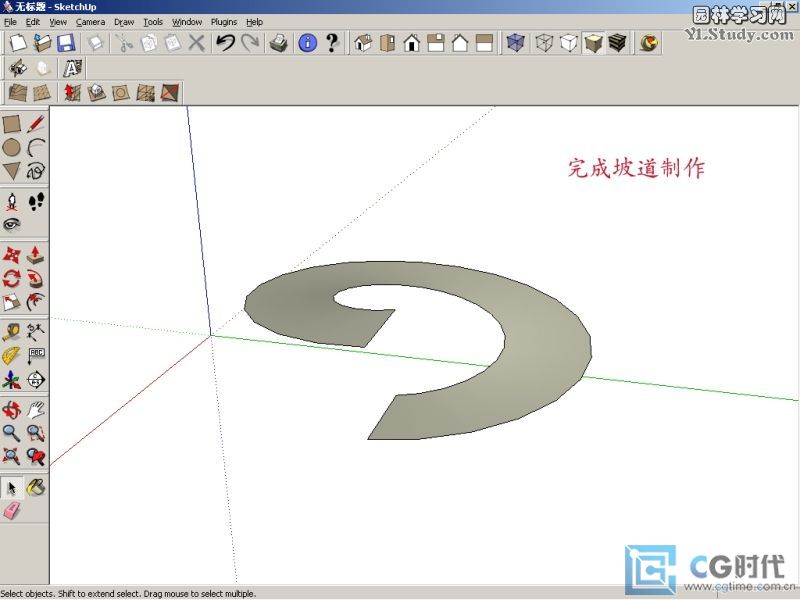Select the Rectangle drawing tool
Viewport: 800px width, 600px height.
[x=12, y=124]
